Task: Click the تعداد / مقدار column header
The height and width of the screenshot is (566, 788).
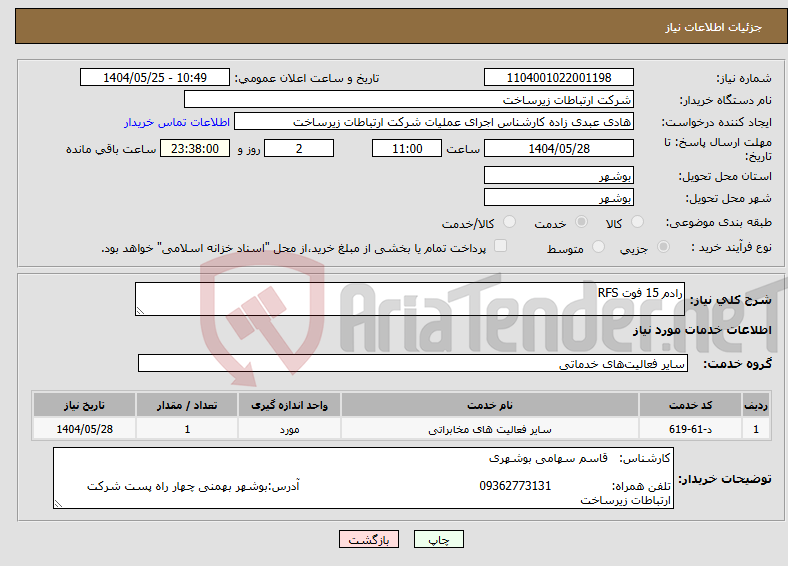Action: click(x=187, y=405)
